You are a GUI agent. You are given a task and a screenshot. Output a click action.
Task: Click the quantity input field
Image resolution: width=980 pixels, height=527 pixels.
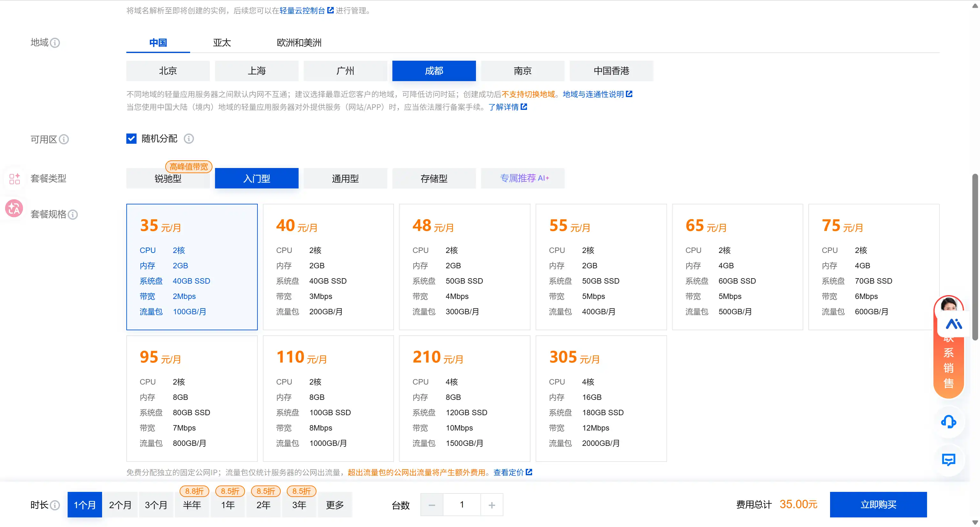(462, 505)
